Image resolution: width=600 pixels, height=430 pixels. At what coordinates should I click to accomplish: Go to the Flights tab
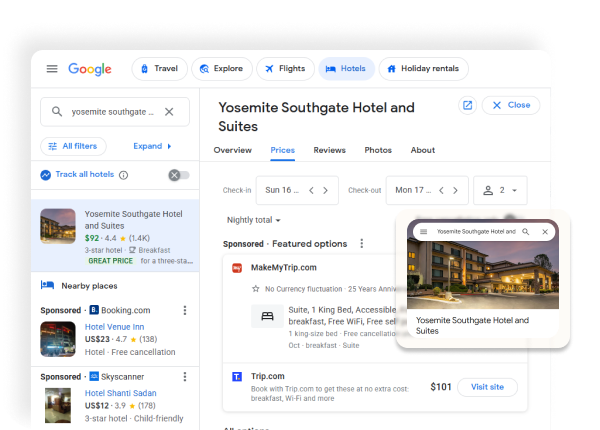(x=285, y=69)
